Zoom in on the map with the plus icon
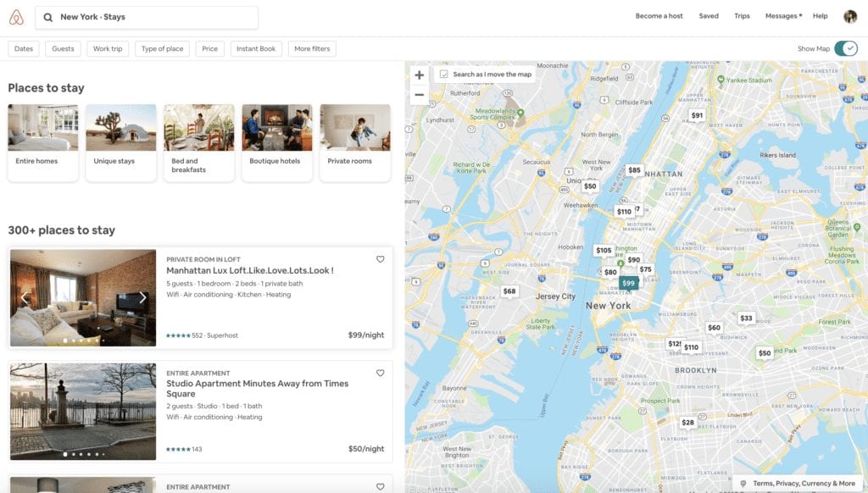The width and height of the screenshot is (868, 493). click(x=419, y=75)
